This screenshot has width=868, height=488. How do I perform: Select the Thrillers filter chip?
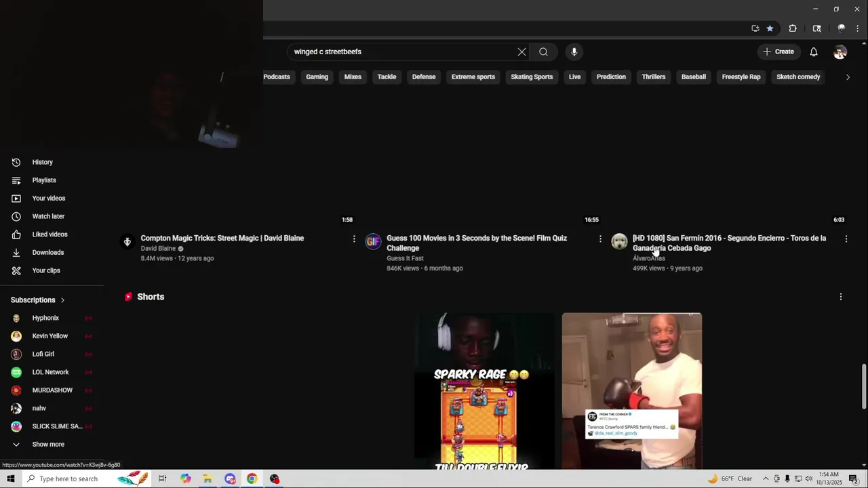tap(654, 77)
